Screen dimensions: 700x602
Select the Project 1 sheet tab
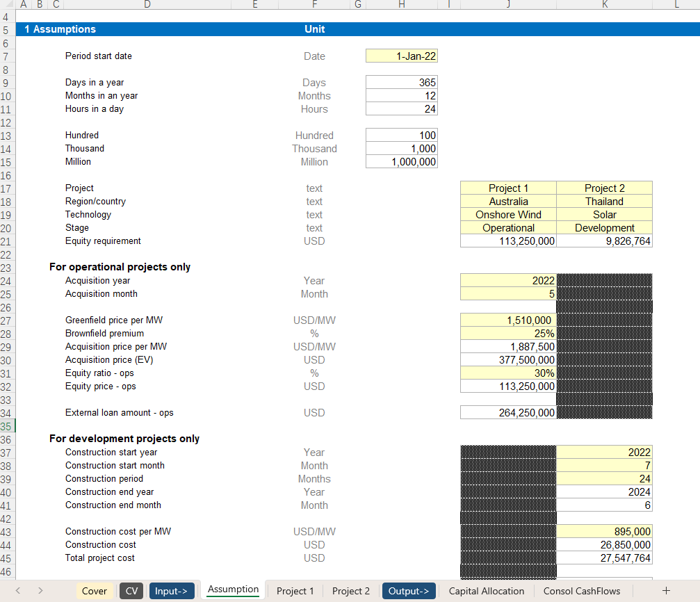pyautogui.click(x=295, y=591)
